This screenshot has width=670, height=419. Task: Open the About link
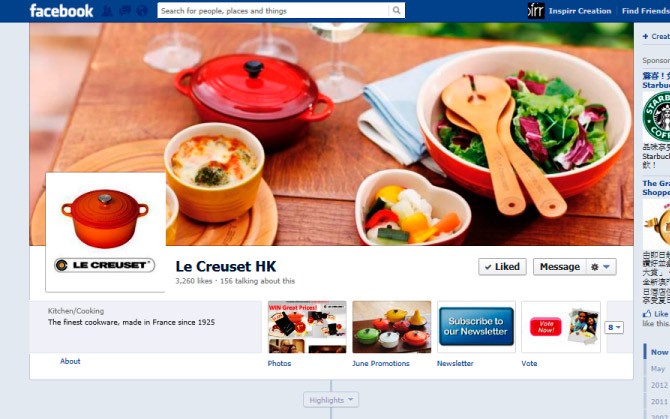coord(70,361)
